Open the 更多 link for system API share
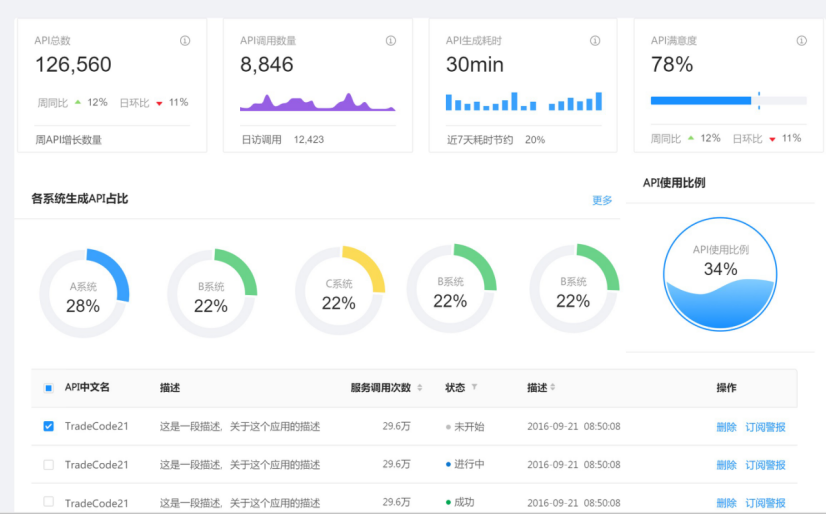The image size is (827, 514). pyautogui.click(x=602, y=200)
